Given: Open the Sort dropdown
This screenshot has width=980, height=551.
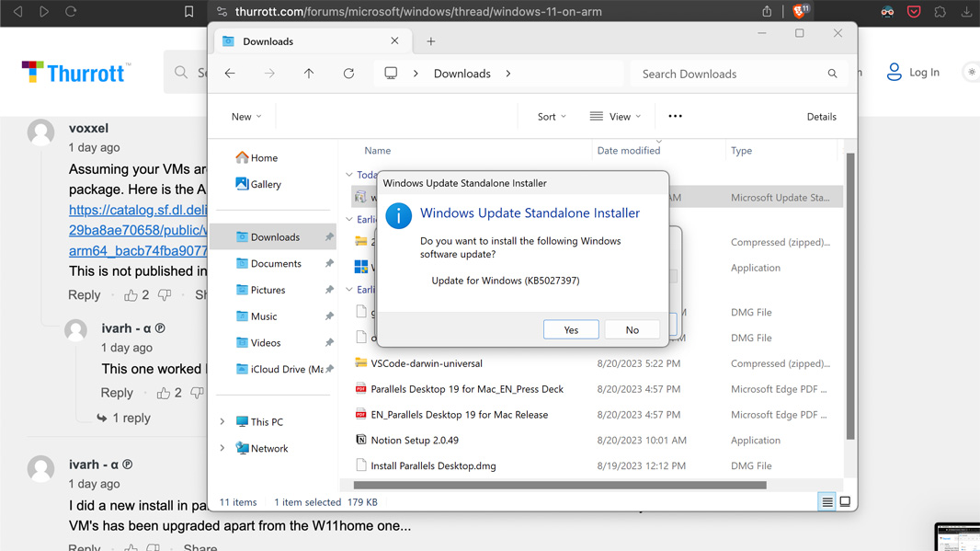Looking at the screenshot, I should (x=548, y=116).
